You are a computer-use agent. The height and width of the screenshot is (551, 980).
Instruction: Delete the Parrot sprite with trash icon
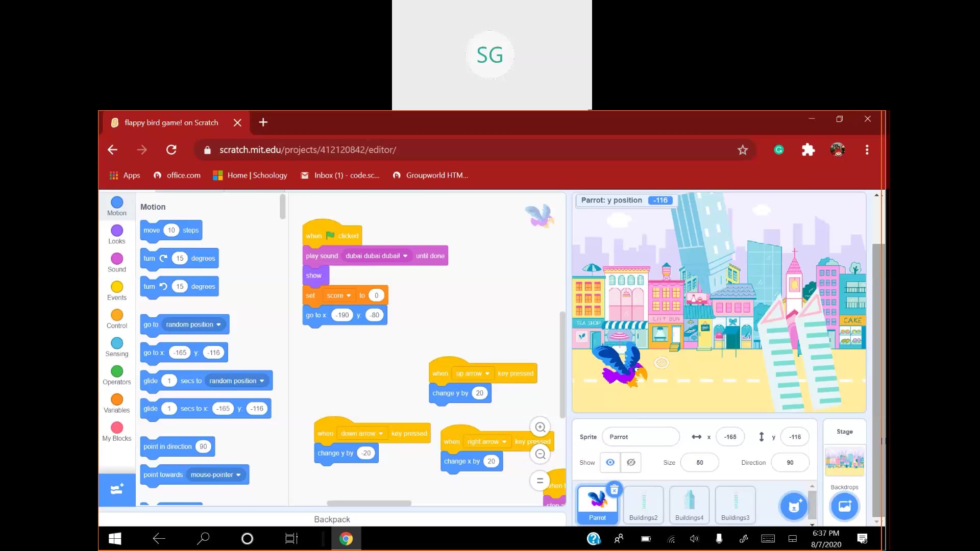[615, 490]
